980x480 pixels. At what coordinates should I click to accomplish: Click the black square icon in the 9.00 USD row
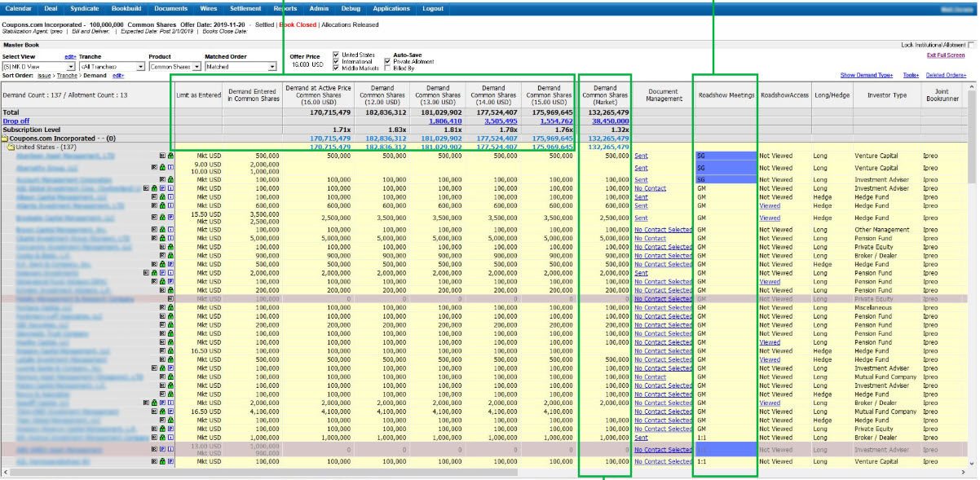[154, 166]
